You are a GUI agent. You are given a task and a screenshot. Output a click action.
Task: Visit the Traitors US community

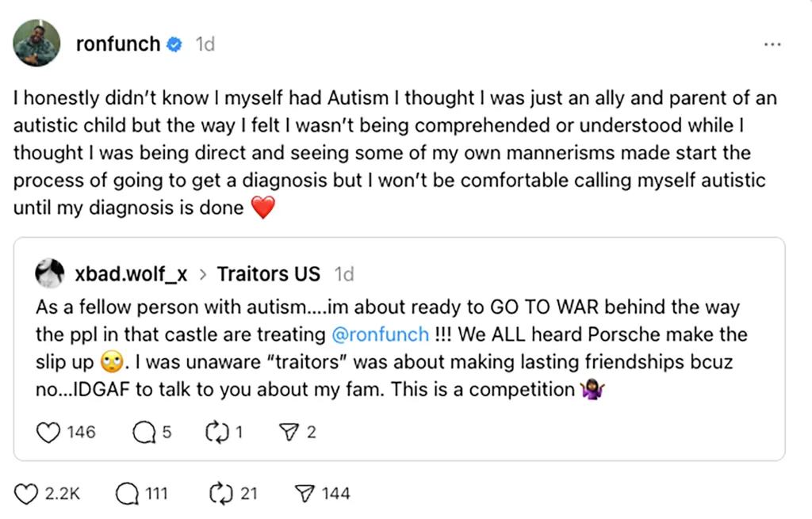[x=268, y=273]
